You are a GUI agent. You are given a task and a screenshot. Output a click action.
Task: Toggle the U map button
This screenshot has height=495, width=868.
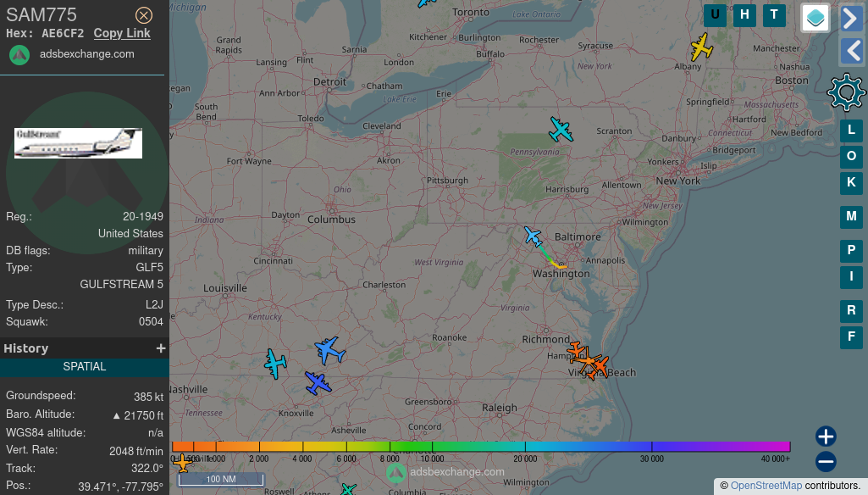[715, 14]
